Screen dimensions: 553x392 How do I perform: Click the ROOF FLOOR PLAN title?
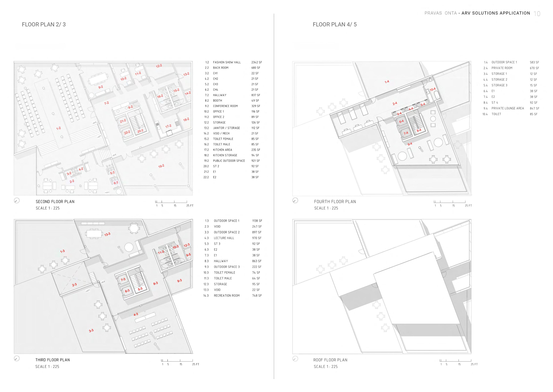(330, 360)
